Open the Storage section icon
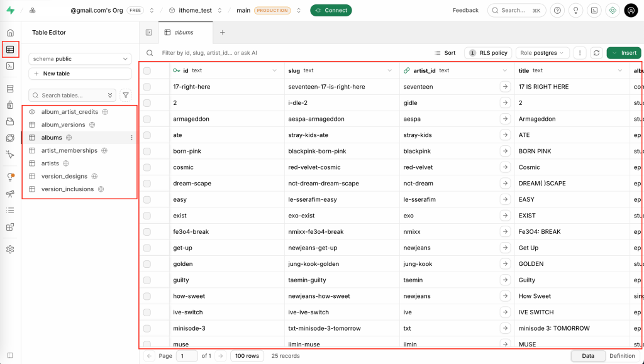644x364 pixels. coord(10,121)
